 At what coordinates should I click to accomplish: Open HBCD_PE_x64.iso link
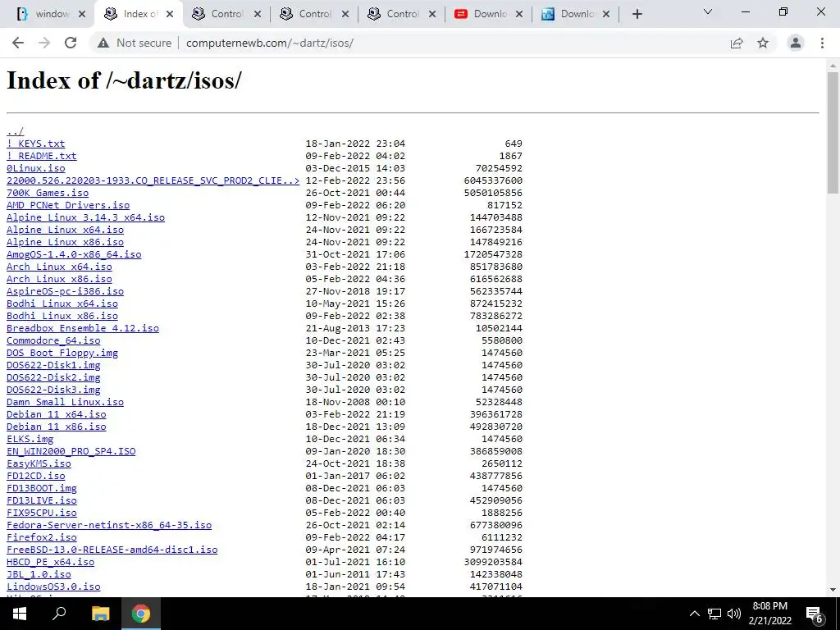(x=50, y=563)
